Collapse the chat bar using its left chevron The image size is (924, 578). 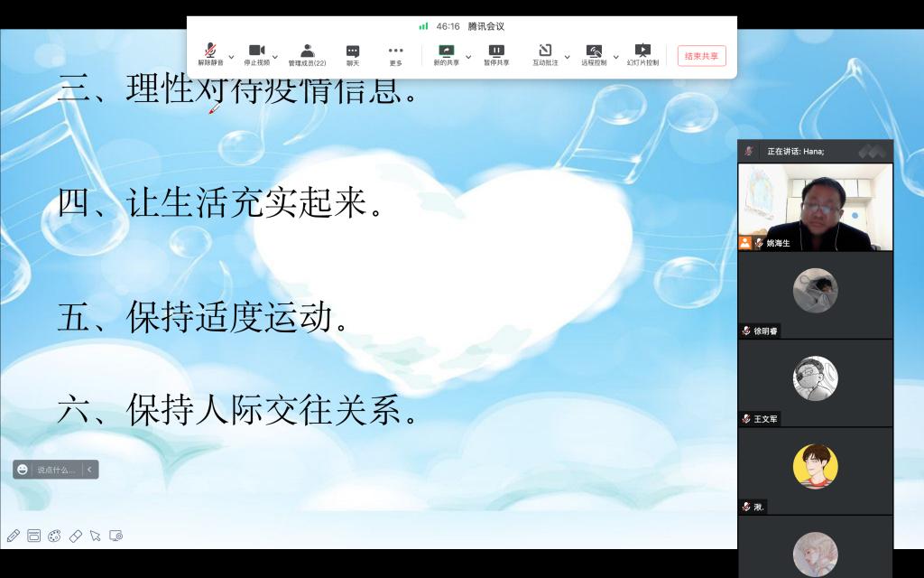89,470
